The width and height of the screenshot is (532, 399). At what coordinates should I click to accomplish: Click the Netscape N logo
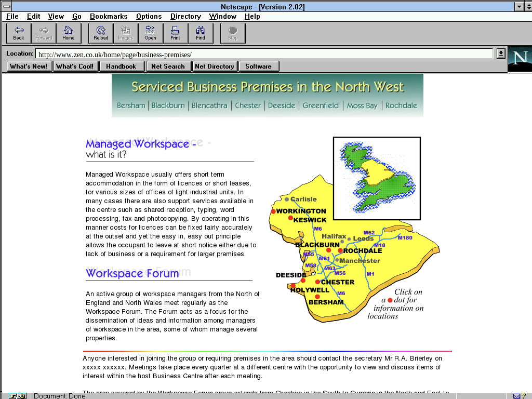[x=519, y=58]
